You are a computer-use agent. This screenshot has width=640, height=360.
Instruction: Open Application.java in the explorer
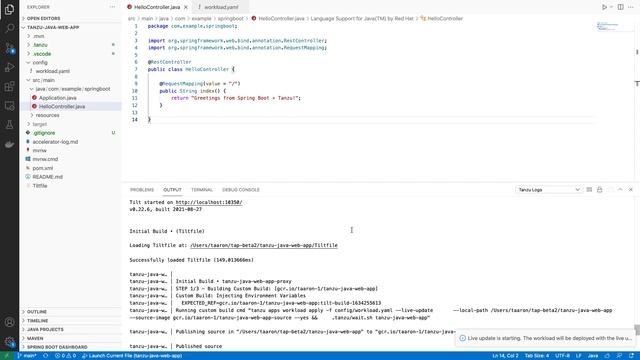71,98
